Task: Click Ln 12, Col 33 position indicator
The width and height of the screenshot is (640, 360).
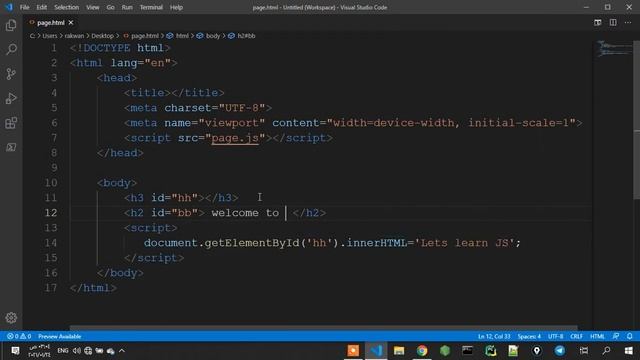Action: [x=494, y=336]
